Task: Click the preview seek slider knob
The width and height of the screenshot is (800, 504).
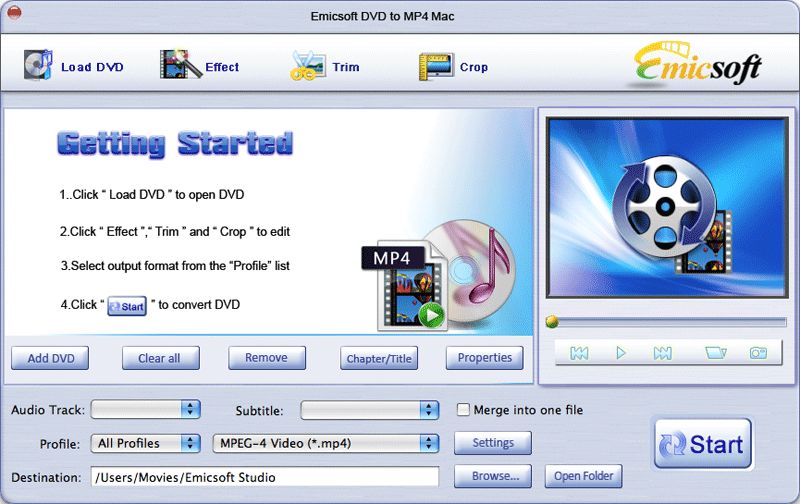Action: [x=552, y=321]
